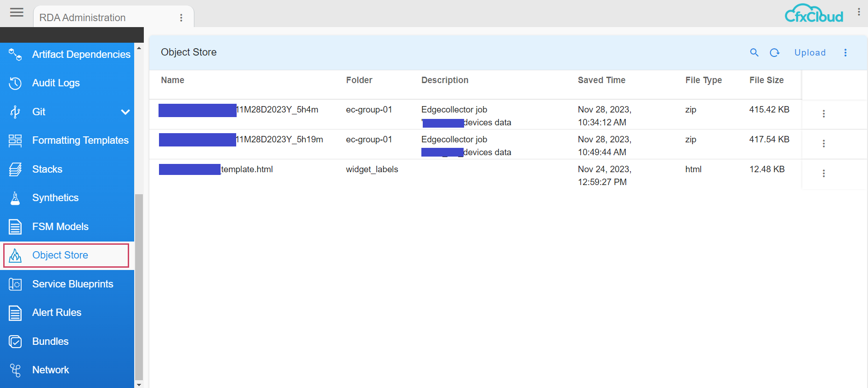Click the Audit Logs clock icon
Screen dimensions: 868x388
(x=15, y=83)
